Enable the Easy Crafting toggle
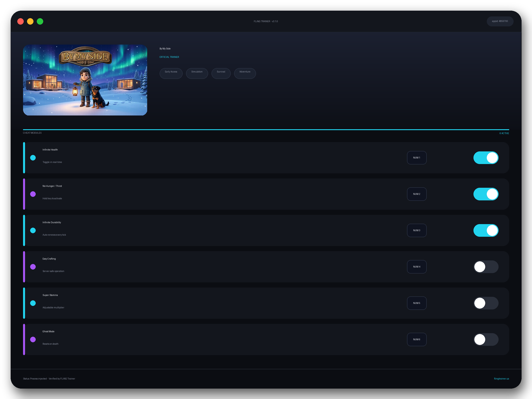Screen dimensions: 532x399 coord(486,267)
